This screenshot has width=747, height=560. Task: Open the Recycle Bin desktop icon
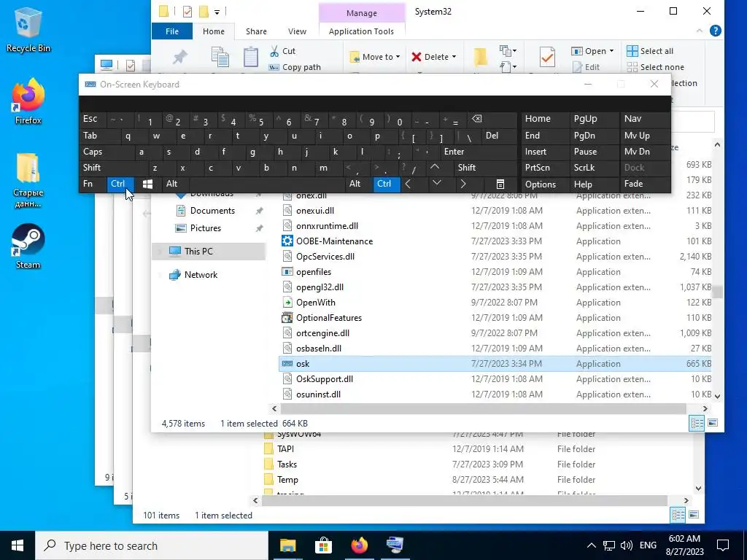pos(28,31)
